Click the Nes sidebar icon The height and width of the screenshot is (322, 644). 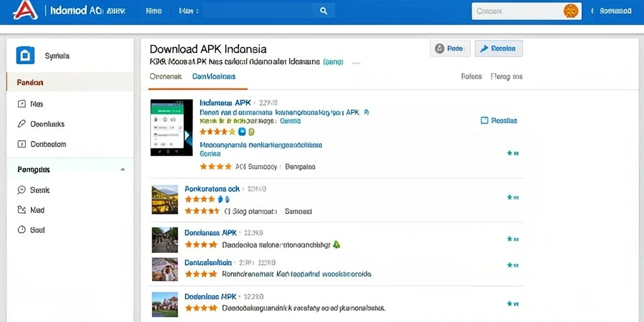22,104
